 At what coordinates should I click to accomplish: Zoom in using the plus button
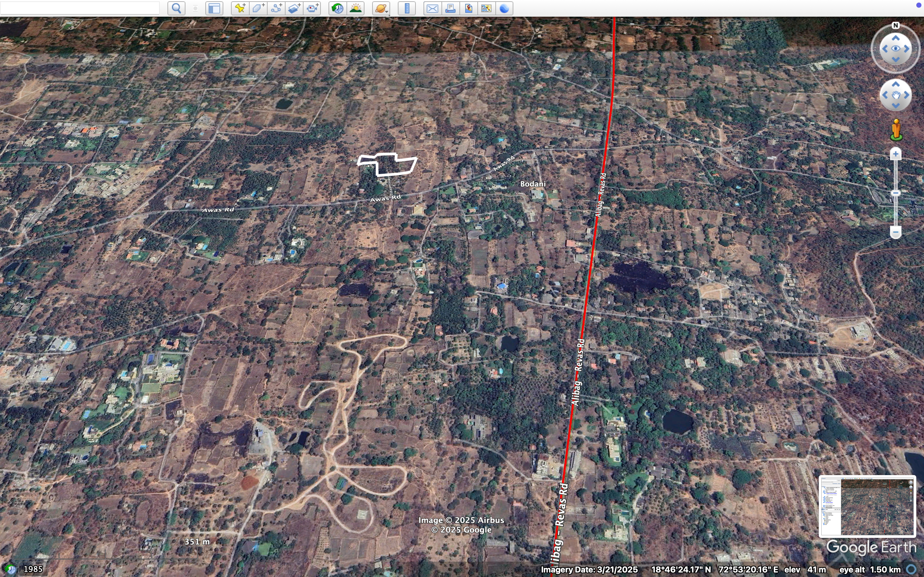click(896, 154)
